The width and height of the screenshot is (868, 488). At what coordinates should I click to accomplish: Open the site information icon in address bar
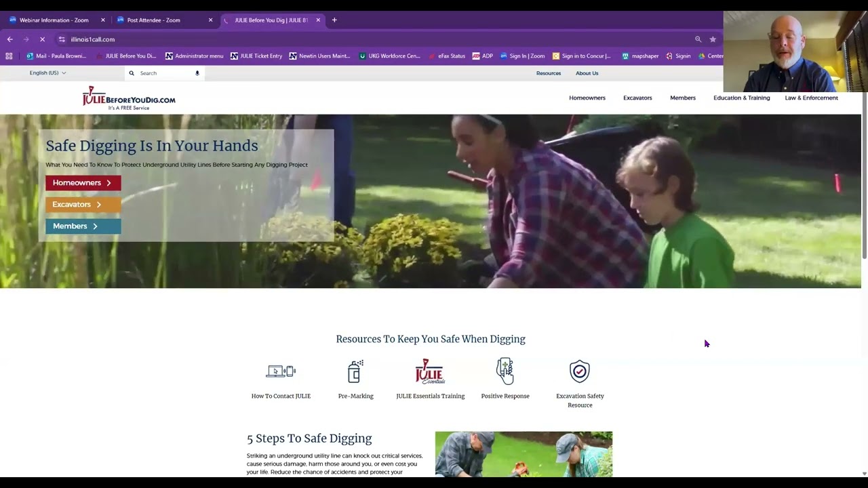(62, 39)
